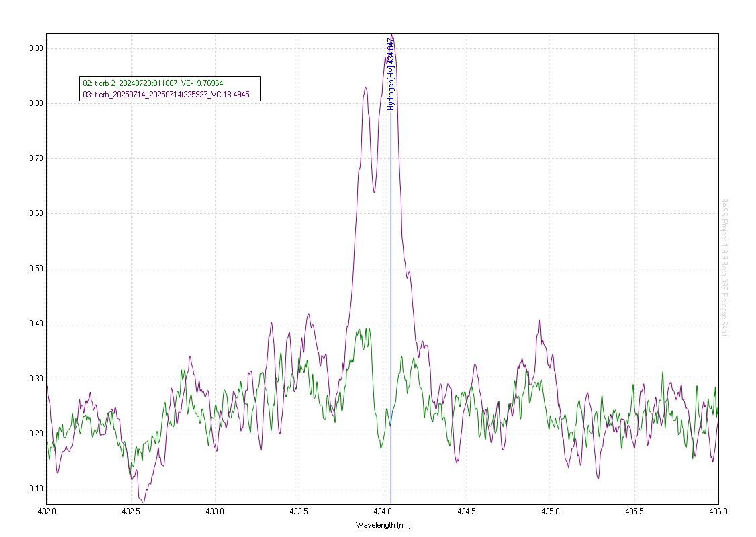
Task: Click the 432.5 x-axis tick label
Action: pos(131,511)
